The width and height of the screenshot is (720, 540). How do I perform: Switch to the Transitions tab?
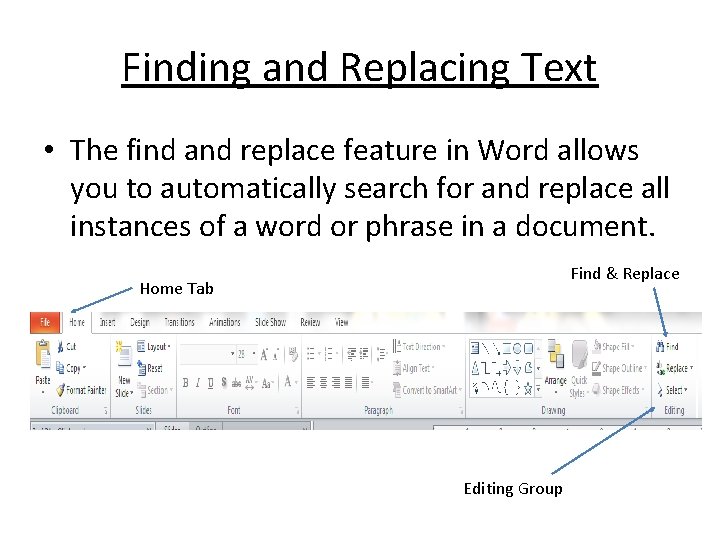tap(179, 322)
